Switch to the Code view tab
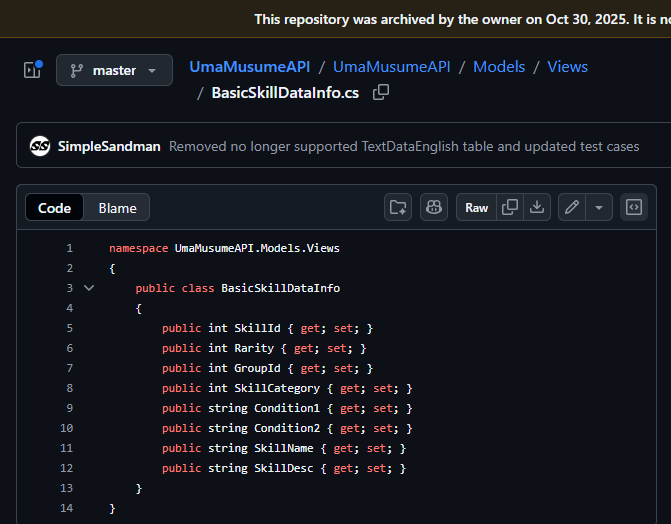Screen dimensions: 671x524 point(54,208)
